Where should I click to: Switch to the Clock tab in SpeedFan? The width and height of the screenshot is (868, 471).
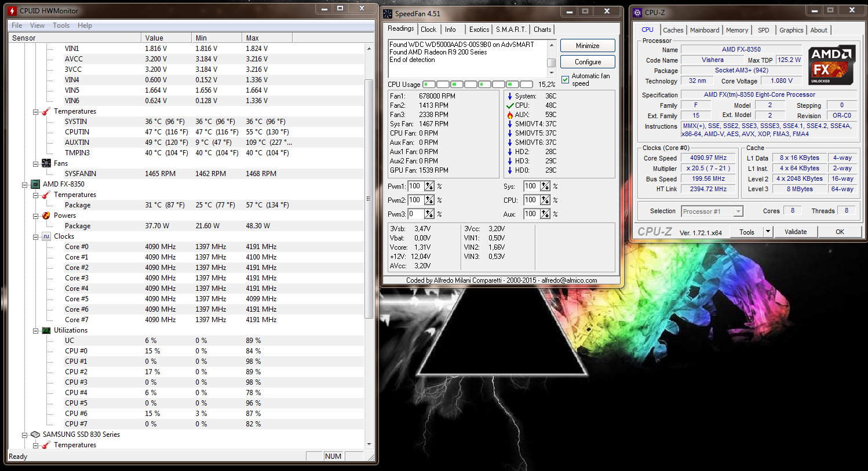[429, 30]
